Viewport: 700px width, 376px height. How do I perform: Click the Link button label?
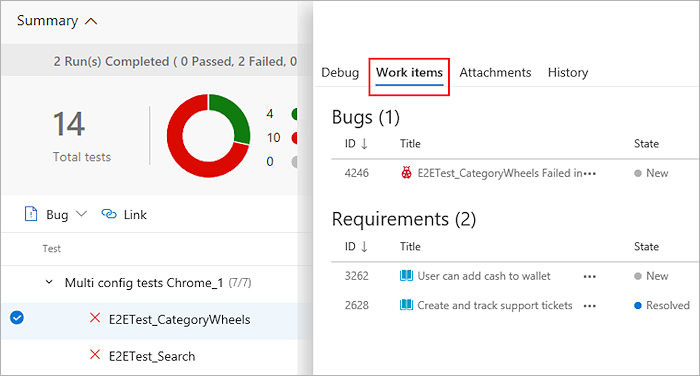135,215
